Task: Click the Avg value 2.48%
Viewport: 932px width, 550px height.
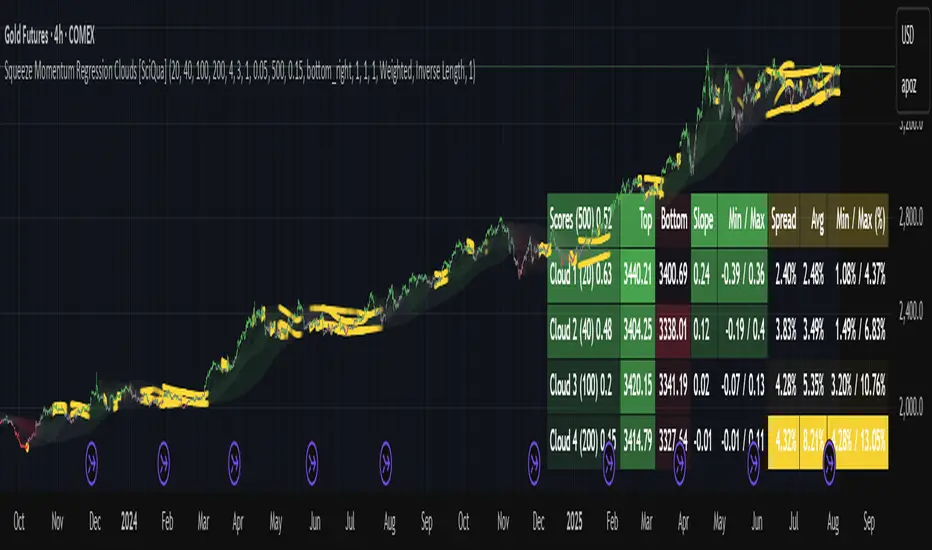Action: coord(814,275)
